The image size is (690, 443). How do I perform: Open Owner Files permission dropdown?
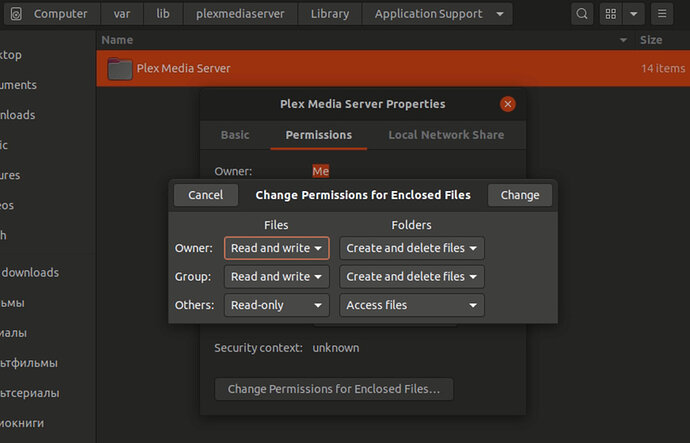click(x=277, y=248)
